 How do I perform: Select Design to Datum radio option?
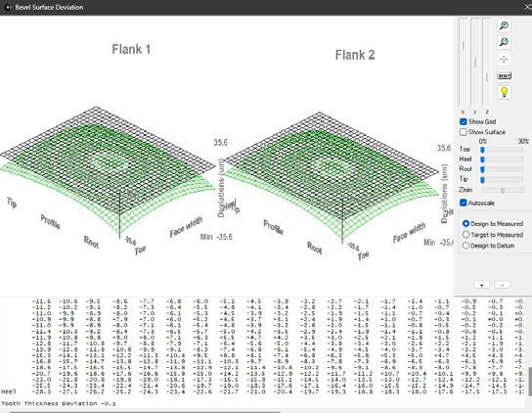point(465,246)
